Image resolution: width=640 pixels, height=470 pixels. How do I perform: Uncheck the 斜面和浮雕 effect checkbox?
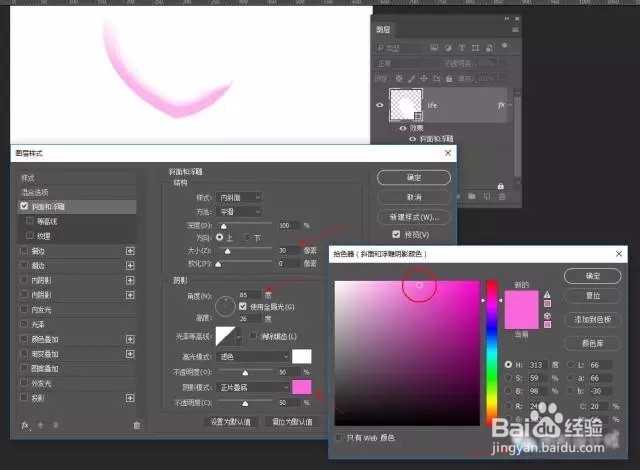(25, 206)
